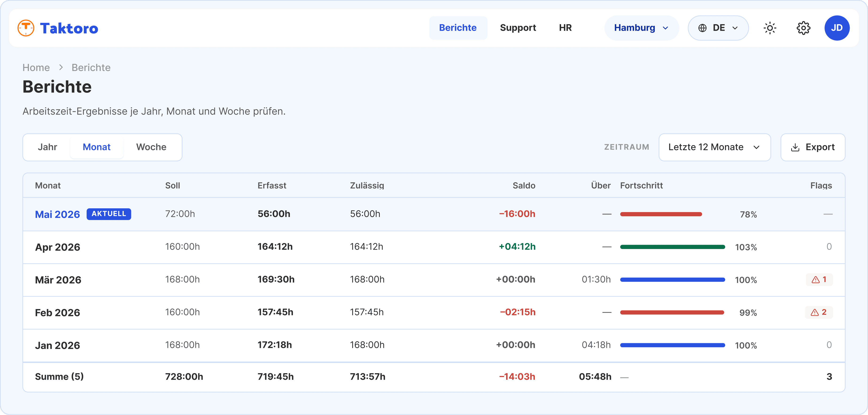Open the Mai 2026 month link
The image size is (868, 415).
(58, 214)
